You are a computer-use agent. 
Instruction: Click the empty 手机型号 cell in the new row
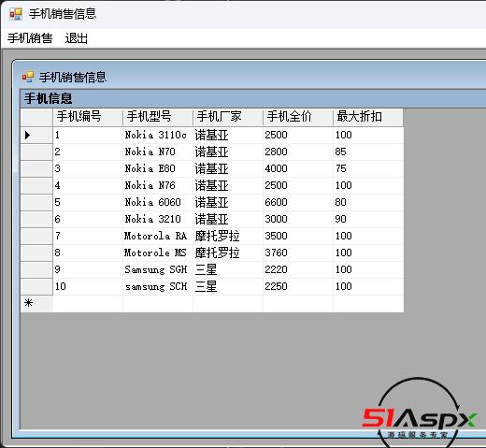pyautogui.click(x=158, y=303)
